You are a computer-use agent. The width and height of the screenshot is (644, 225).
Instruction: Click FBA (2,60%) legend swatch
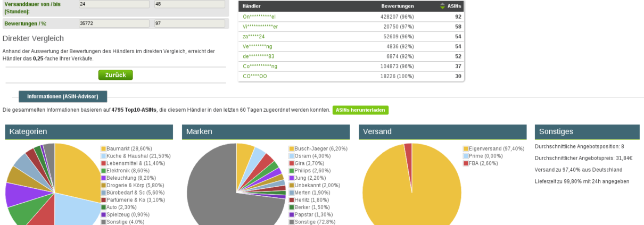(x=466, y=163)
